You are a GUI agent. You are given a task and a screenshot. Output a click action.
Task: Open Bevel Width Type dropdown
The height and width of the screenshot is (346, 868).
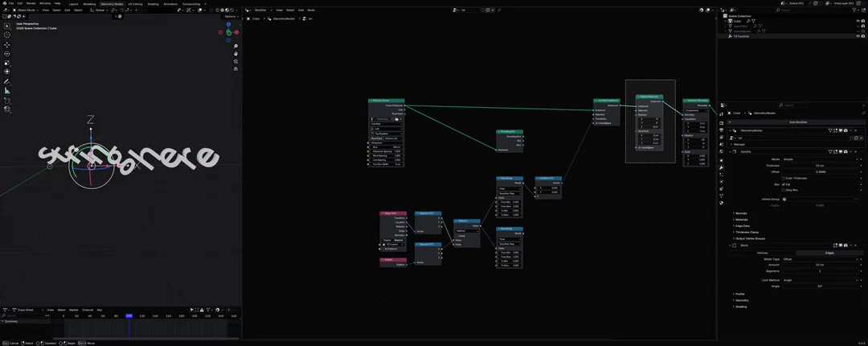821,259
